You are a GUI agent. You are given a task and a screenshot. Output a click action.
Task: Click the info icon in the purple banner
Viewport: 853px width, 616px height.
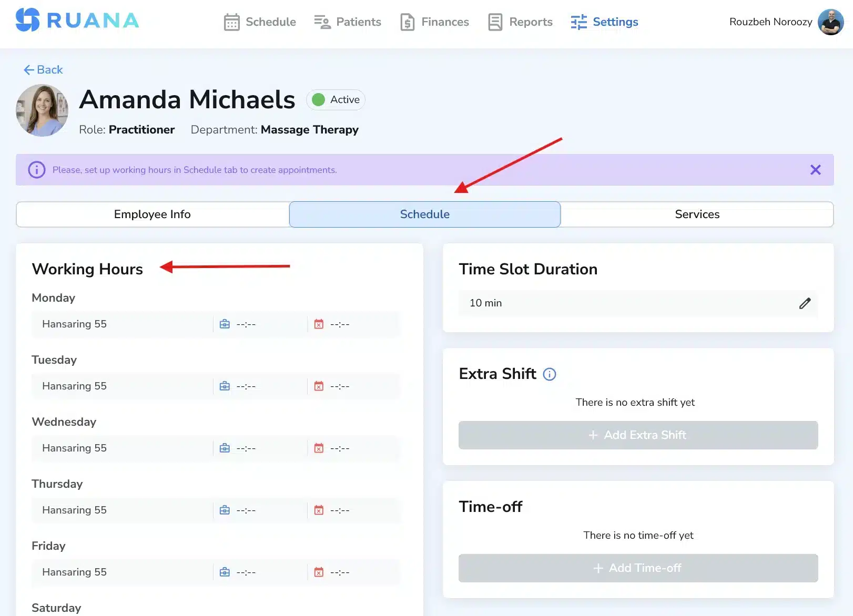36,169
